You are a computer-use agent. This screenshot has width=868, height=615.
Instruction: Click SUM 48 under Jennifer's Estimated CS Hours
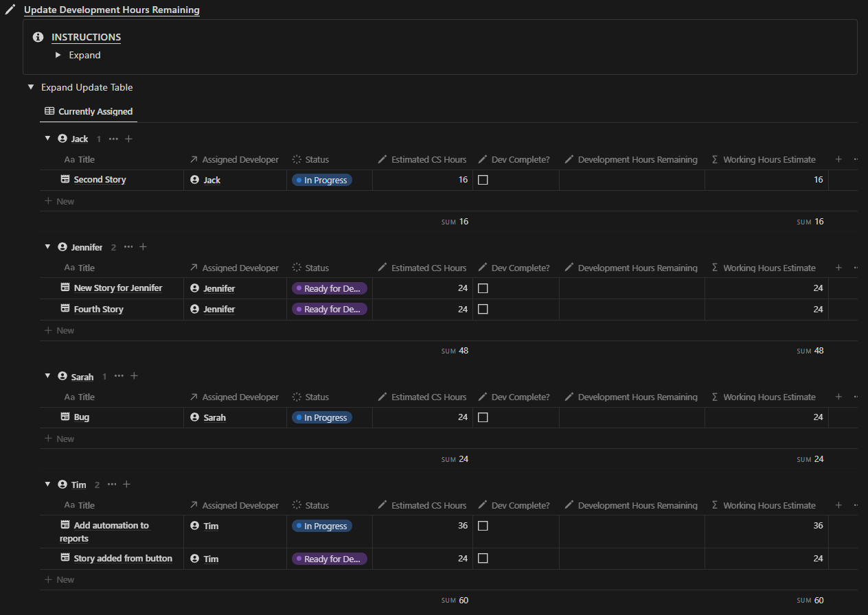pos(455,351)
